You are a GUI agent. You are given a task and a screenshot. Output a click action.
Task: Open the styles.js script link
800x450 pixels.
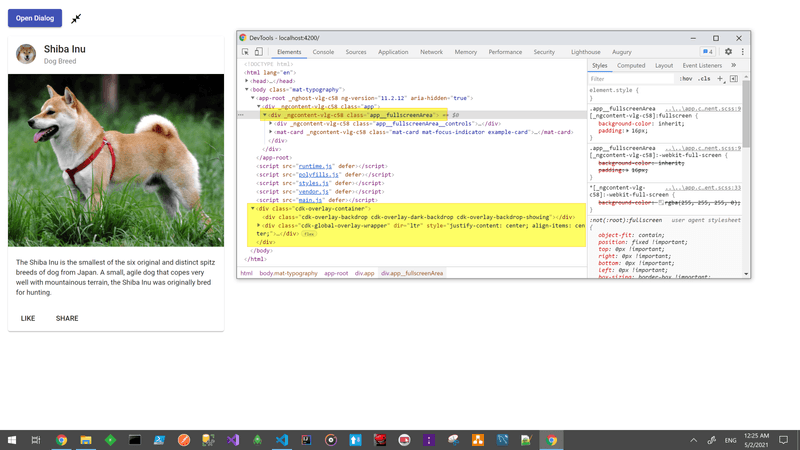(314, 183)
